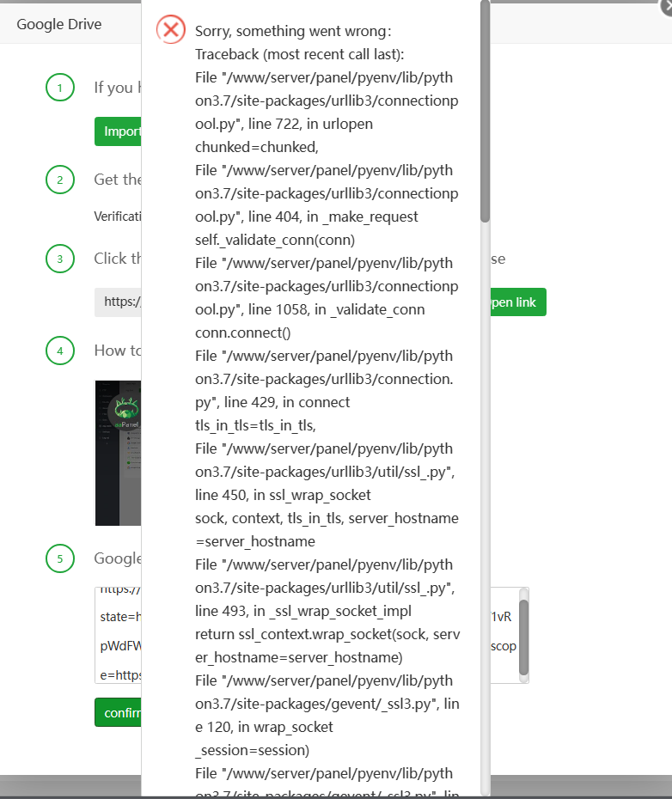Click the 'Sorry, something went wrong' message
672x799 pixels.
(x=293, y=32)
